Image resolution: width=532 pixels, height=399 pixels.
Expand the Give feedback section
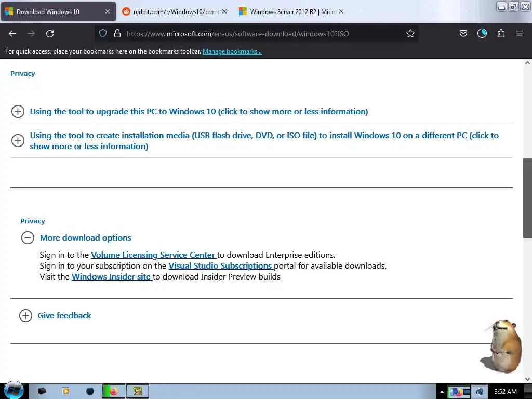(64, 316)
